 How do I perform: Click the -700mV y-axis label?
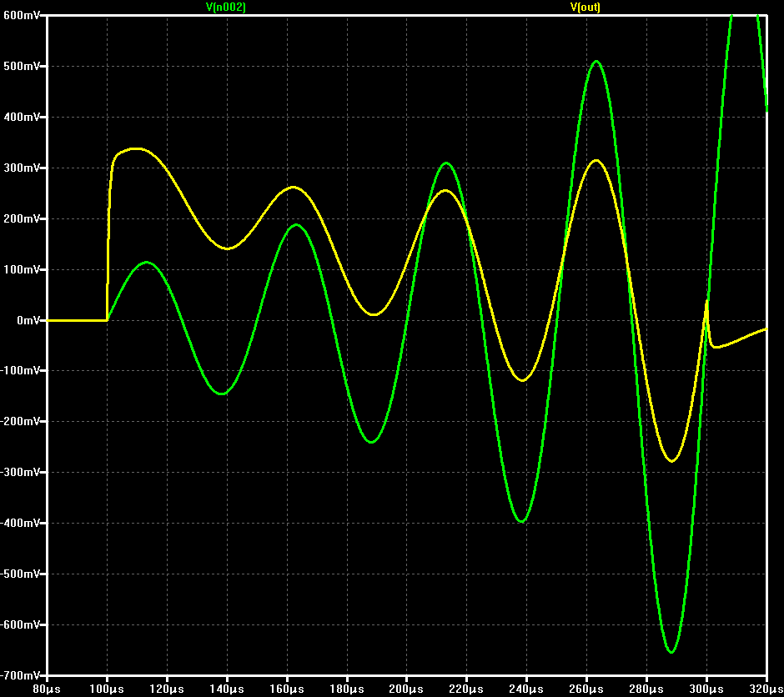tap(21, 675)
